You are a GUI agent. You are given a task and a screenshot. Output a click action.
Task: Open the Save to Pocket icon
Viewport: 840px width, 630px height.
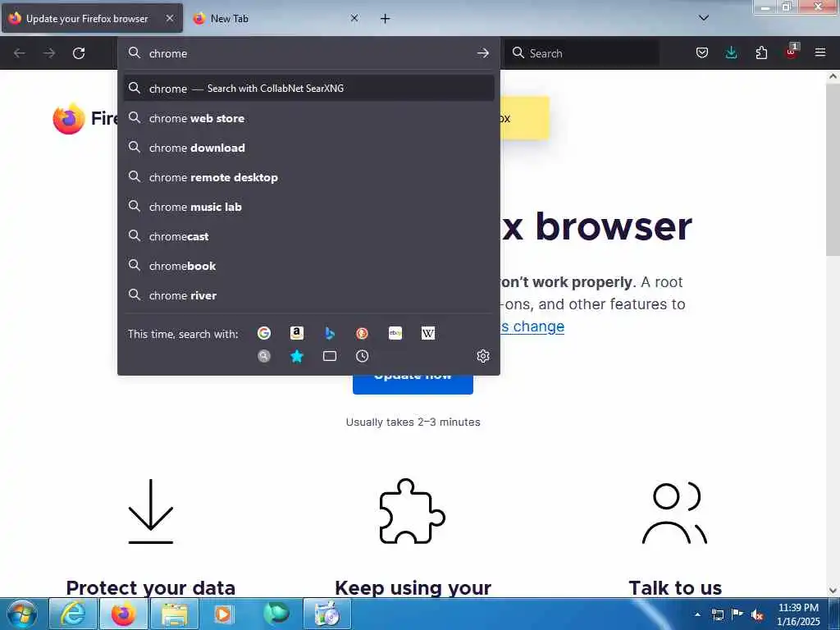[x=702, y=52]
